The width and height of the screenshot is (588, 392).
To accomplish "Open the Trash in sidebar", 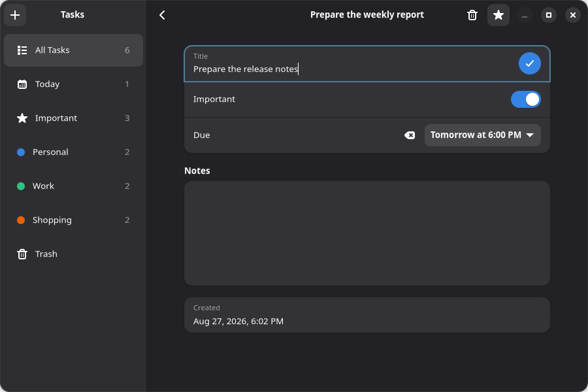I will click(73, 254).
